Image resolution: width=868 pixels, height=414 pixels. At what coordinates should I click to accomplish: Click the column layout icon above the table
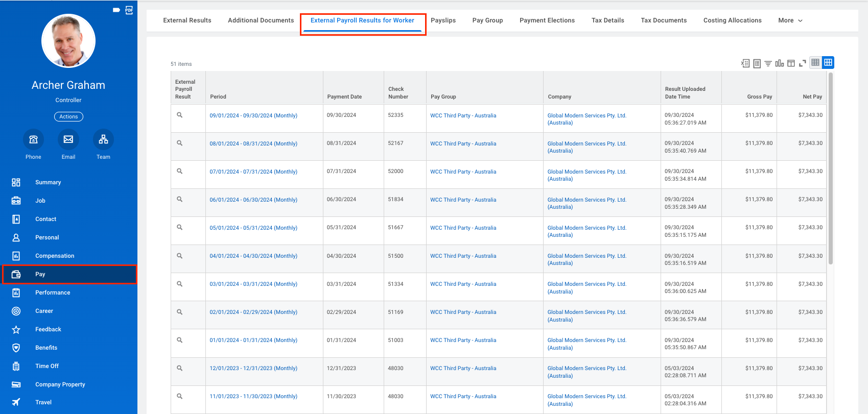point(791,63)
